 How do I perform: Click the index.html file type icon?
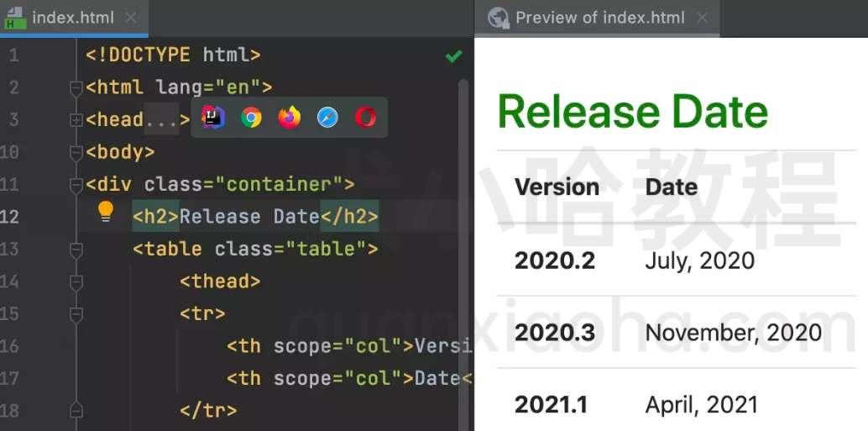point(15,18)
